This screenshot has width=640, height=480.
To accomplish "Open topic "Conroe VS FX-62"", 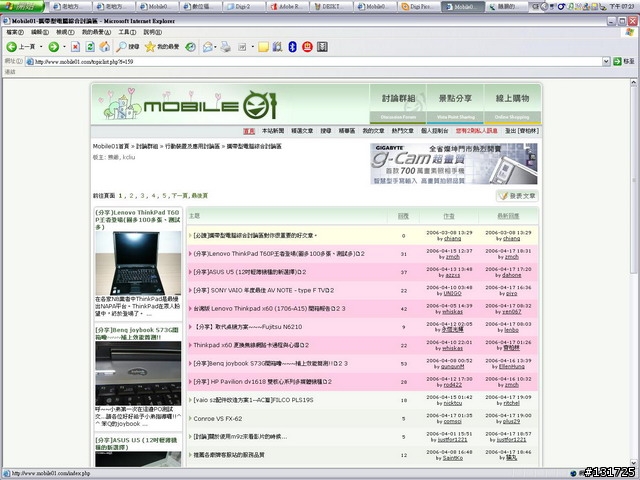I will [218, 418].
